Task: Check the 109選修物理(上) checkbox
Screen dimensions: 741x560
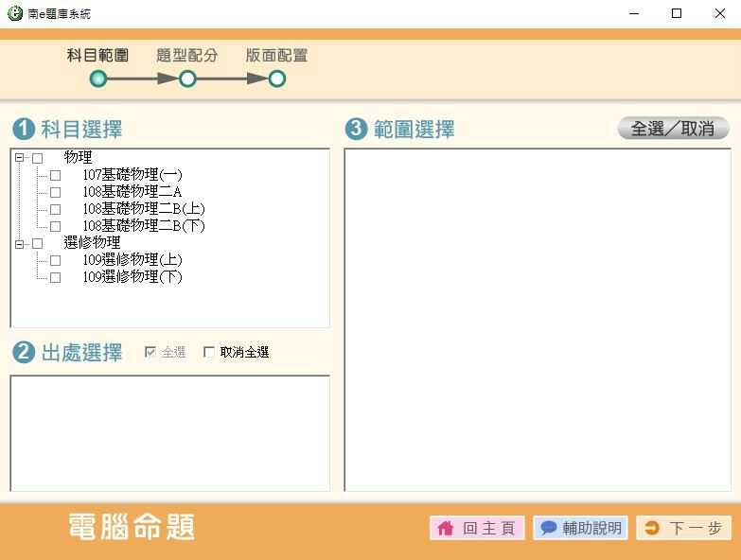Action: click(x=55, y=261)
